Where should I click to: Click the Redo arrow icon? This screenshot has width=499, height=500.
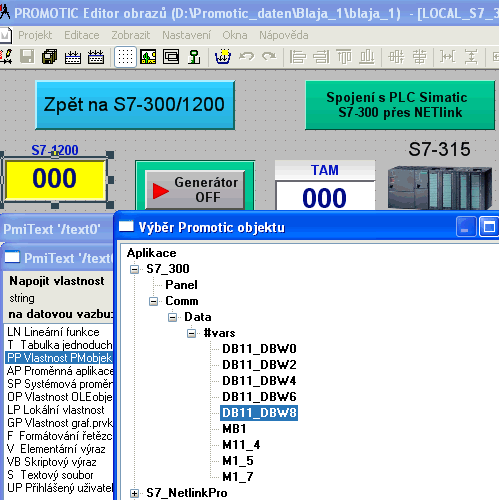(269, 57)
